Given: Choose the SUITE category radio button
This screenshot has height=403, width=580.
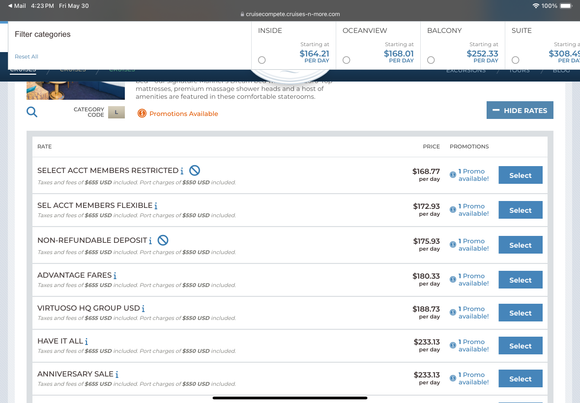Looking at the screenshot, I should (515, 60).
